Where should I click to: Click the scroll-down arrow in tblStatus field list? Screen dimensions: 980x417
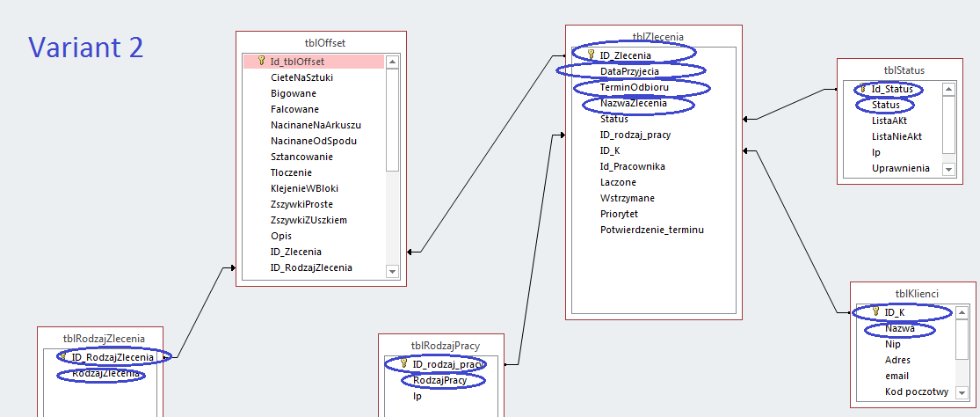(948, 169)
